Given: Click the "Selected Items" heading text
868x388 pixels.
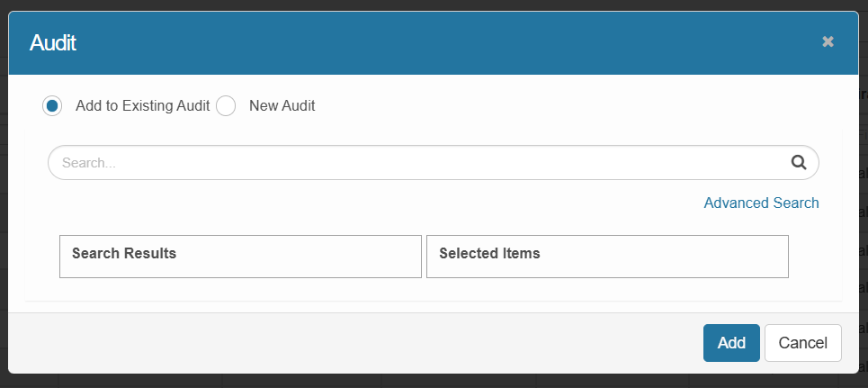Looking at the screenshot, I should click(489, 253).
